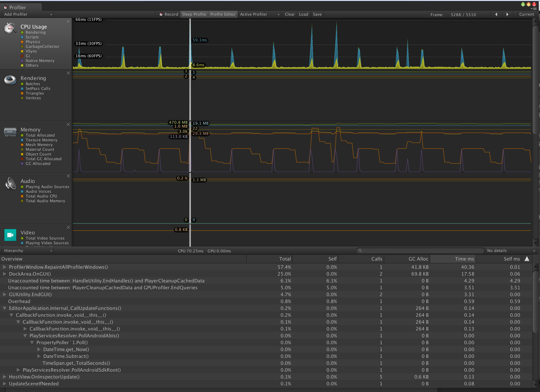Click the CPU Usage stopwatch icon
Image resolution: width=540 pixels, height=392 pixels.
[x=10, y=29]
